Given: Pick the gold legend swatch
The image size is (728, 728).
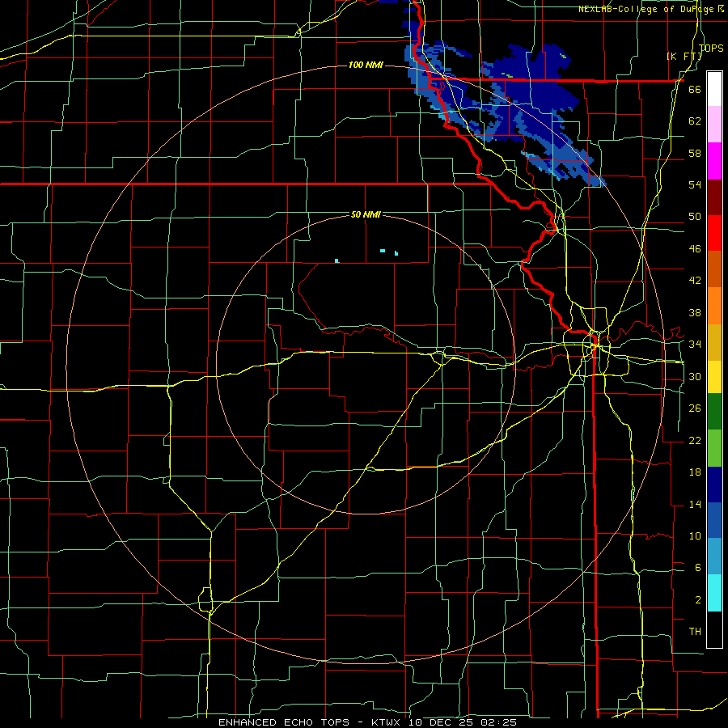Looking at the screenshot, I should 714,342.
